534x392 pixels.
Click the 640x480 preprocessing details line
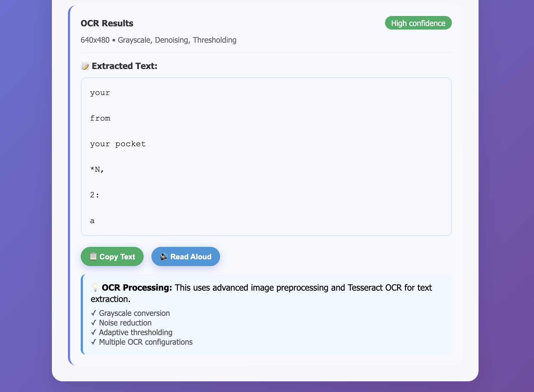(159, 40)
